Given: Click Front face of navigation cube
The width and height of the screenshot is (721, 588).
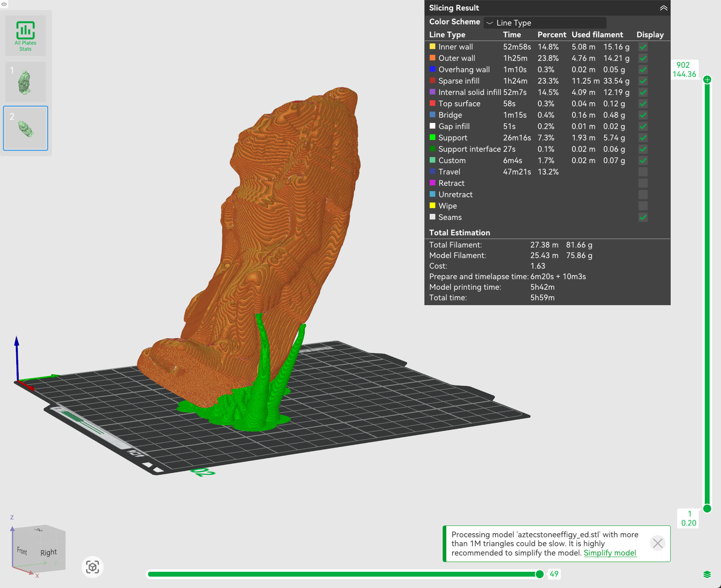Looking at the screenshot, I should pyautogui.click(x=22, y=551).
